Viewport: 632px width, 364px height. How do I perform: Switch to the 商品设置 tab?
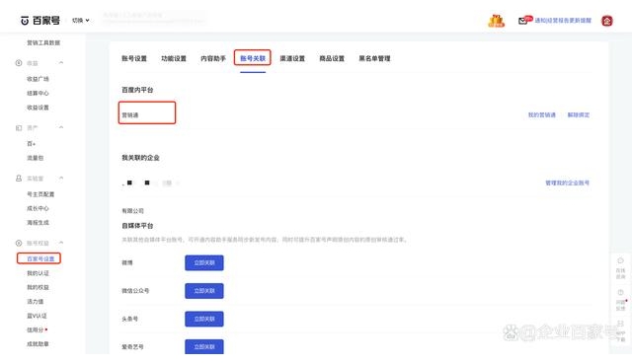pos(332,58)
